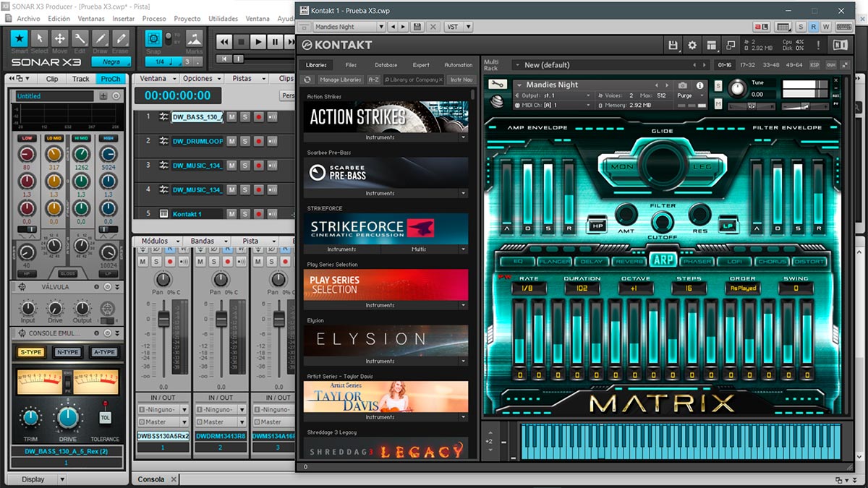Image resolution: width=868 pixels, height=488 pixels.
Task: Click the Kontakt 1 synth track icon
Action: pyautogui.click(x=164, y=214)
